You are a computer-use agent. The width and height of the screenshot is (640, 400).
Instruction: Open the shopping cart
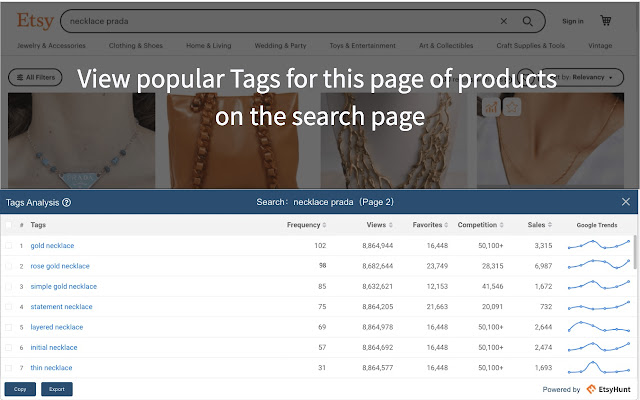[x=606, y=20]
